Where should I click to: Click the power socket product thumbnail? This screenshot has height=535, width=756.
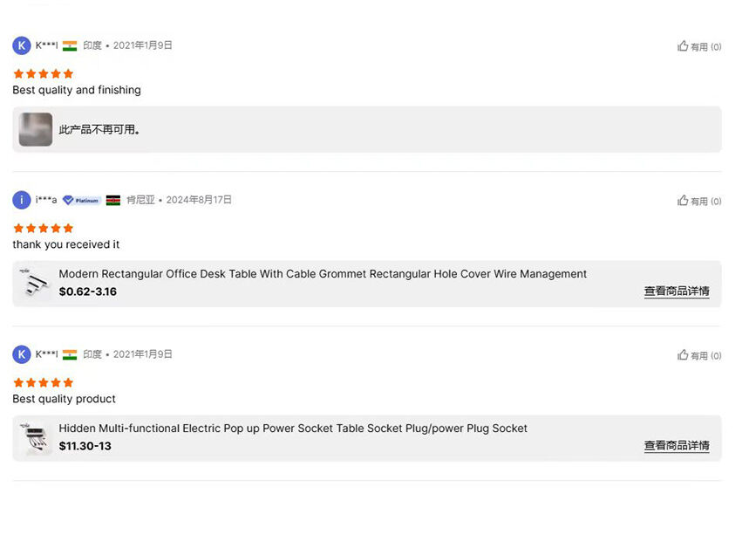pyautogui.click(x=36, y=438)
